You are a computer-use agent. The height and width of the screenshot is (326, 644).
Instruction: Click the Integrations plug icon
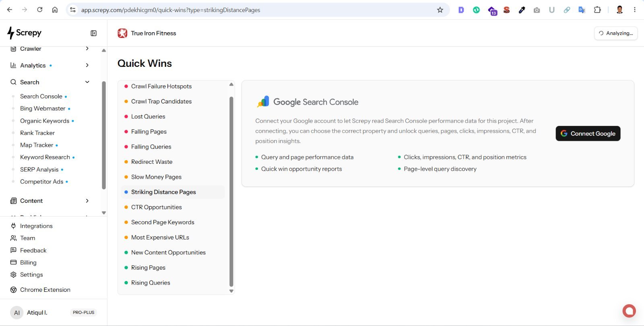pos(13,226)
